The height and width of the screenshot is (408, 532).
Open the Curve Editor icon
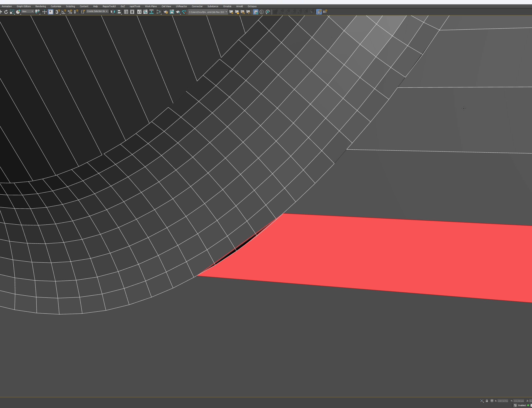click(x=145, y=12)
